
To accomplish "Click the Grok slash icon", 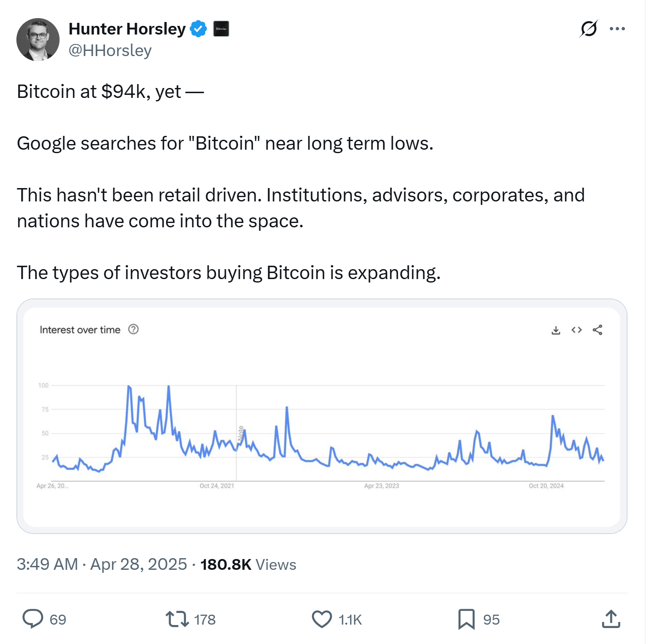I will coord(589,29).
